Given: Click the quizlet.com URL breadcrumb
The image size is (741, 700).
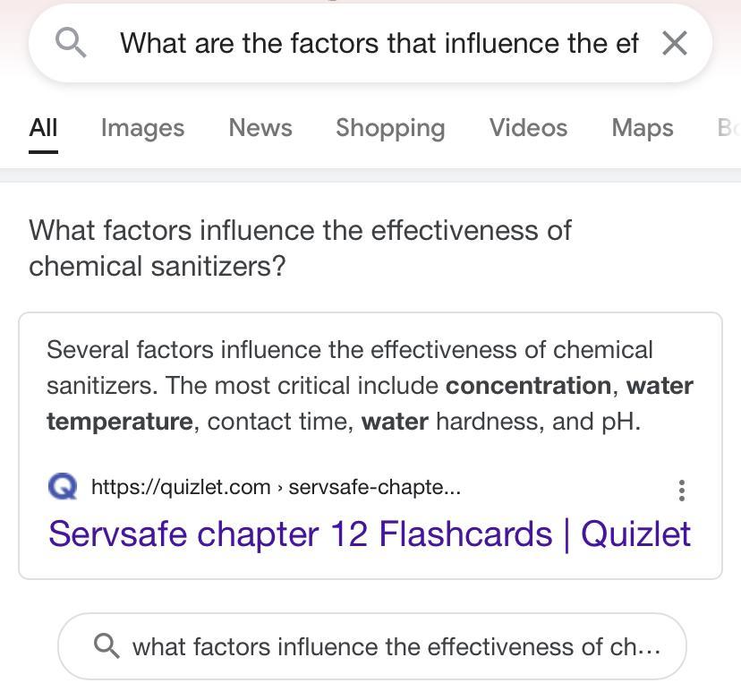Looking at the screenshot, I should point(276,487).
